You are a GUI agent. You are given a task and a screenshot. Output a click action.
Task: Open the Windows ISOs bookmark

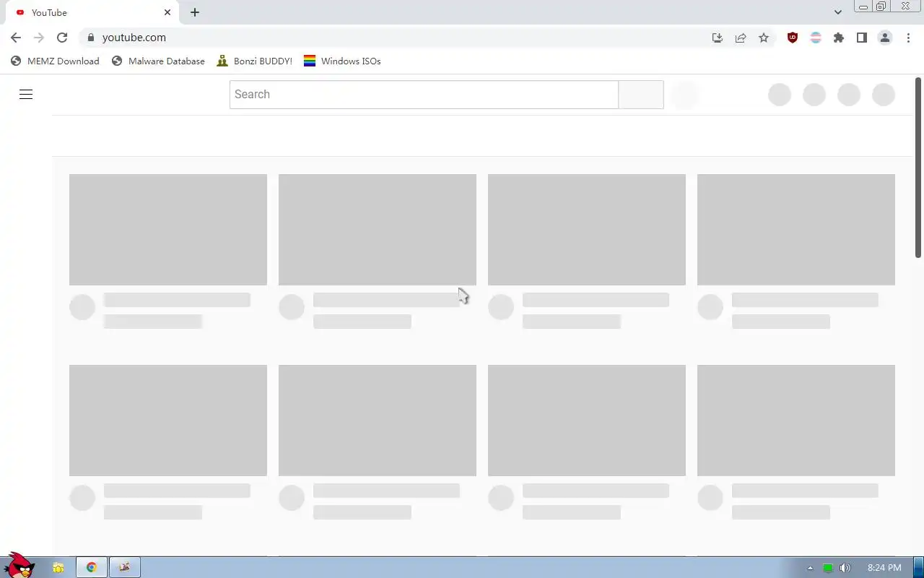tap(342, 61)
